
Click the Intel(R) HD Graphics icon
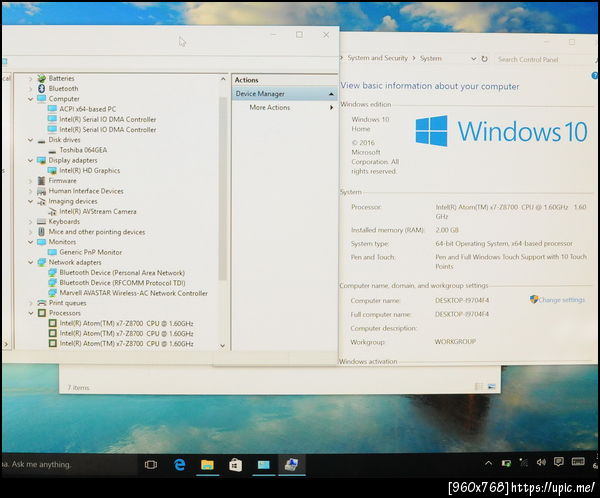[52, 171]
